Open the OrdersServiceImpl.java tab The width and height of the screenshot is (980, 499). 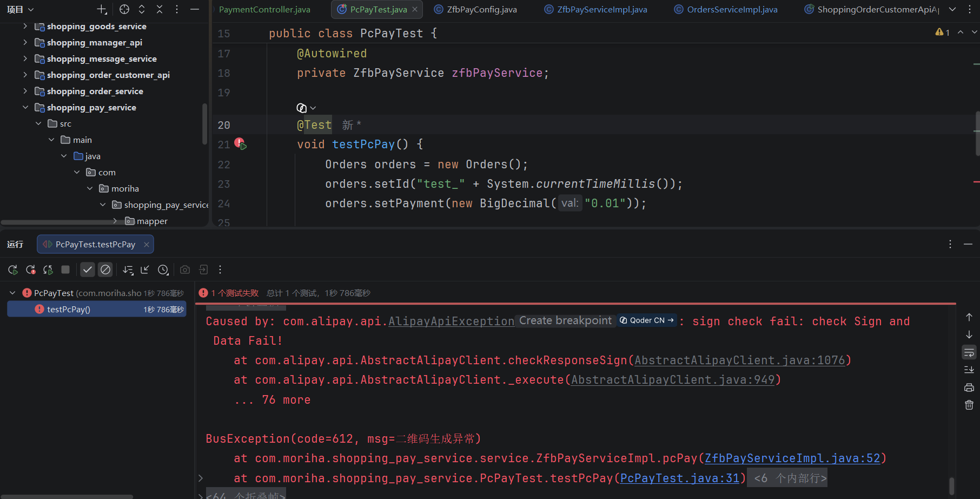tap(726, 9)
